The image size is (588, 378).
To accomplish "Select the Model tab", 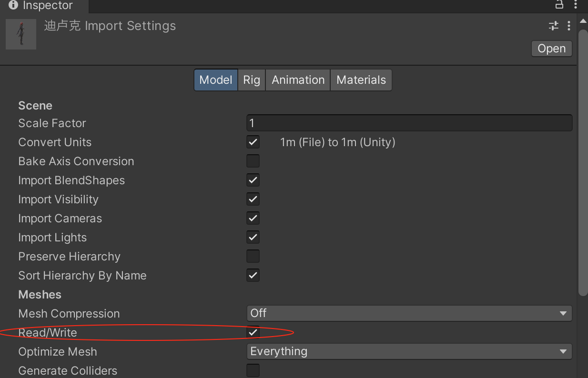I will (215, 80).
